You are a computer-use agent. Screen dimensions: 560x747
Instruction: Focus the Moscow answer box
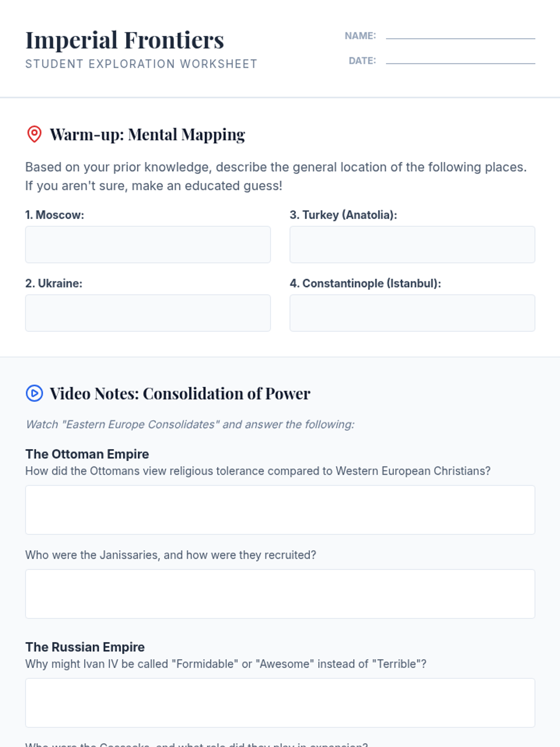pyautogui.click(x=147, y=245)
